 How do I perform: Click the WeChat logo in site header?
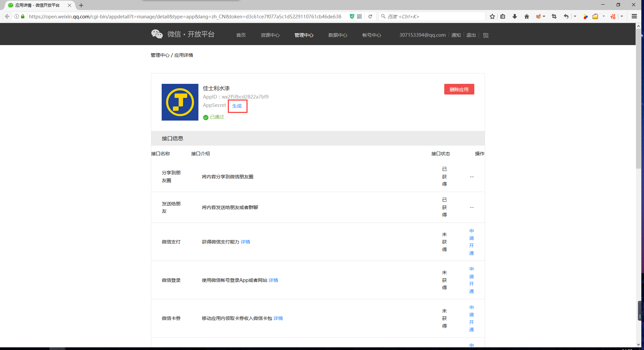click(x=157, y=34)
